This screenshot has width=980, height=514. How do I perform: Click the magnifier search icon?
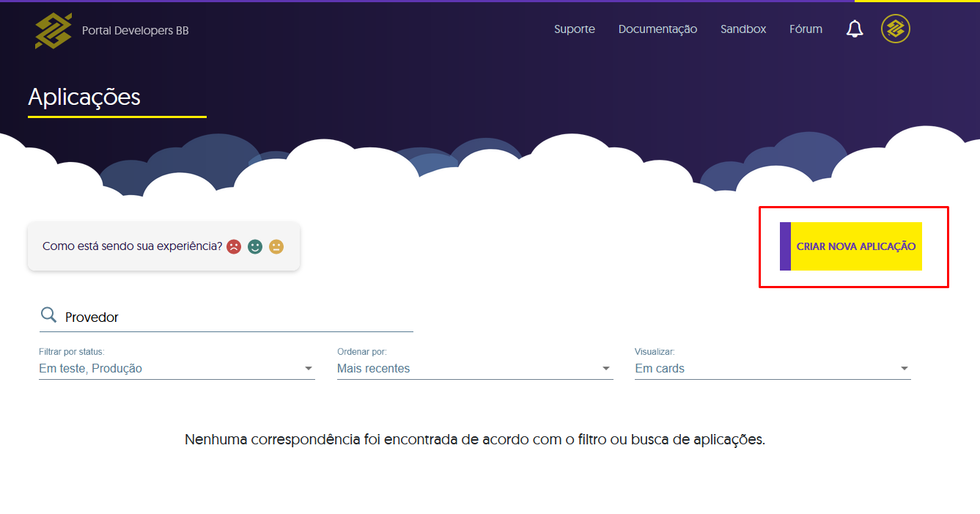pos(48,315)
